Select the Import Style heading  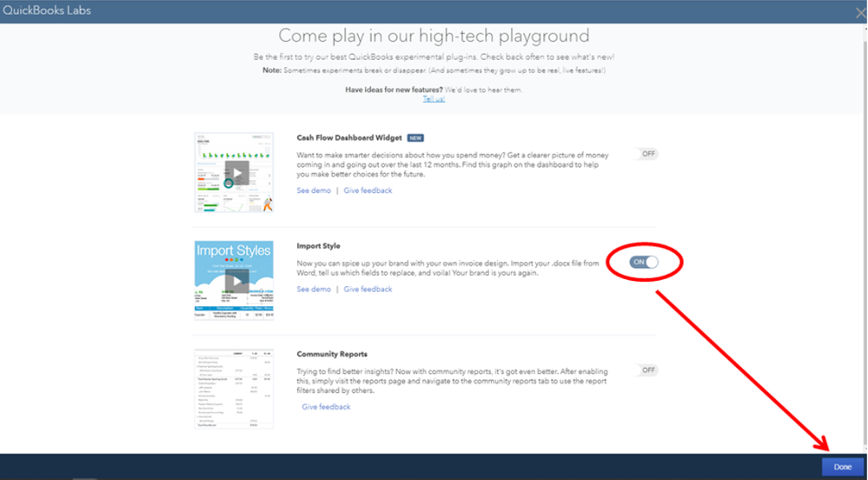point(318,245)
